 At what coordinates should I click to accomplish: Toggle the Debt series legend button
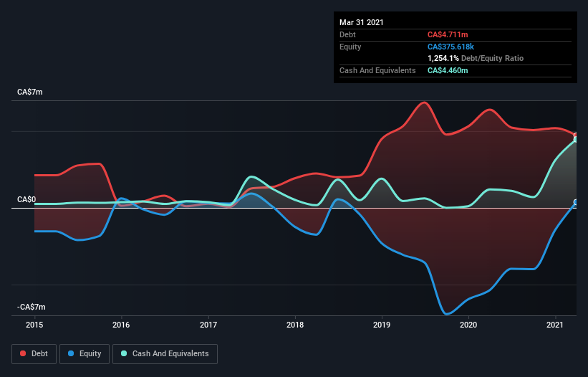pyautogui.click(x=34, y=354)
